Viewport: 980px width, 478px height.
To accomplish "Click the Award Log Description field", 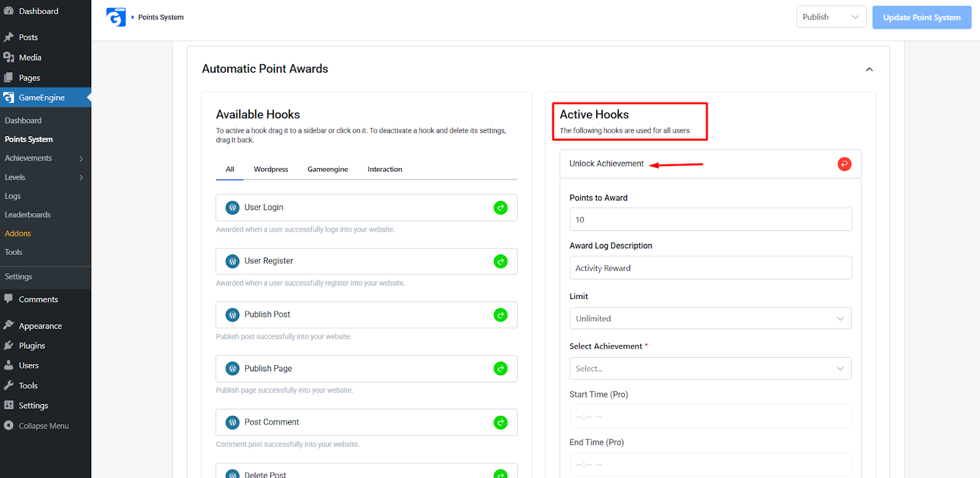I will click(710, 268).
